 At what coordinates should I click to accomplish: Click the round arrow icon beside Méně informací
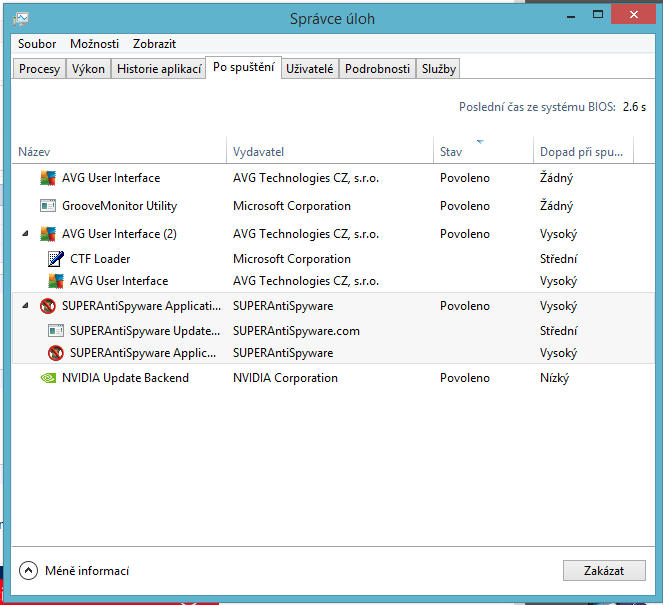point(28,571)
